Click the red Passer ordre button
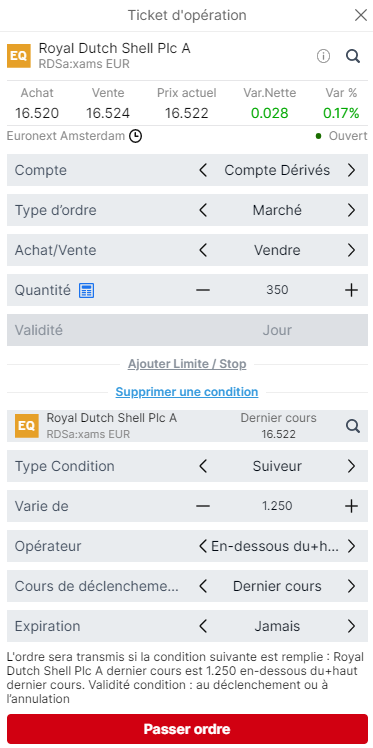This screenshot has width=373, height=748. pos(187,729)
